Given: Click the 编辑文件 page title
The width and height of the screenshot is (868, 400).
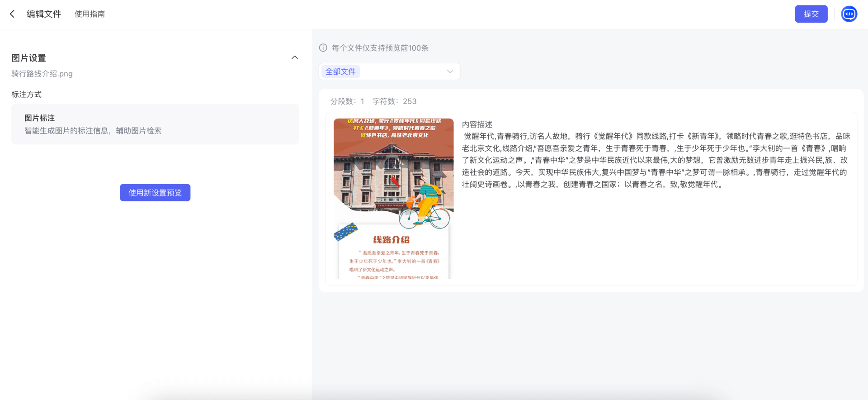Looking at the screenshot, I should tap(44, 14).
